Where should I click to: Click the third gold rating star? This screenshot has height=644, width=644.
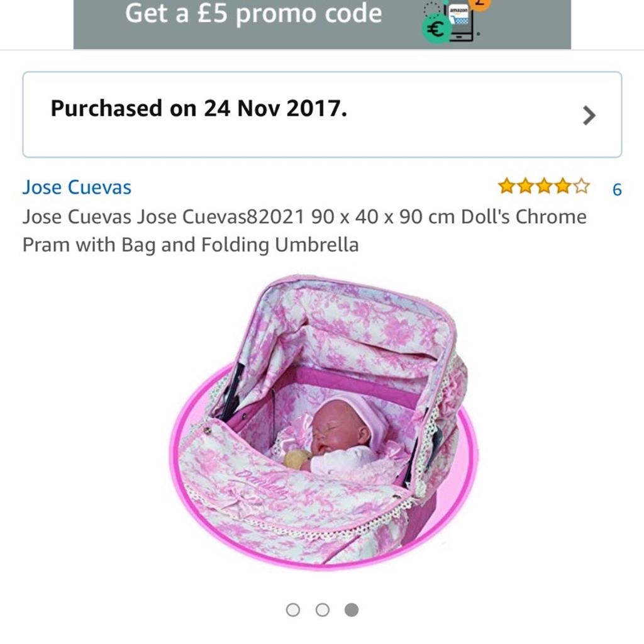[544, 186]
